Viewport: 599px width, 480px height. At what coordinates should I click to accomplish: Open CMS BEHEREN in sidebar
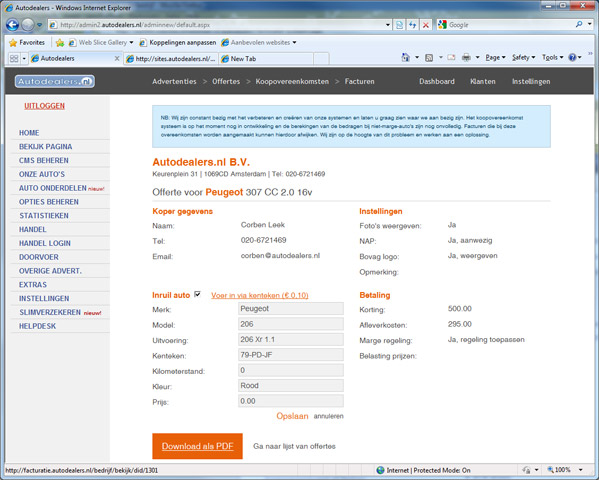coord(44,160)
